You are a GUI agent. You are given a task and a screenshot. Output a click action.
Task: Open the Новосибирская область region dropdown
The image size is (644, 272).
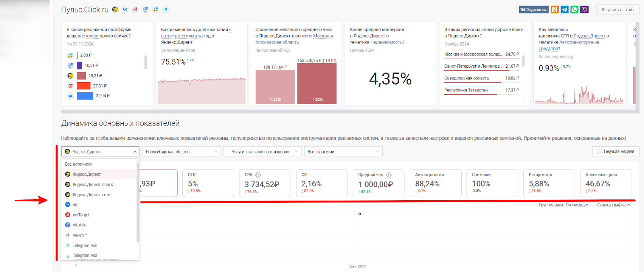point(181,152)
